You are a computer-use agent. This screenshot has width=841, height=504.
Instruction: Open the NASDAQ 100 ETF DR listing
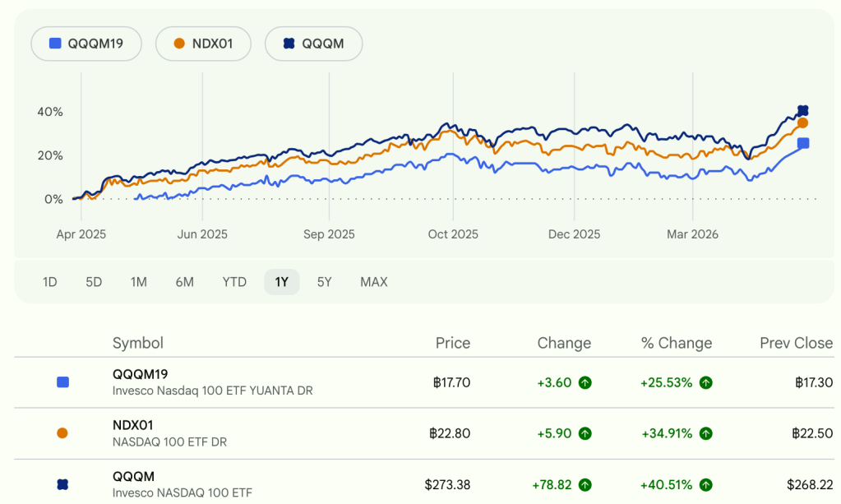(169, 442)
